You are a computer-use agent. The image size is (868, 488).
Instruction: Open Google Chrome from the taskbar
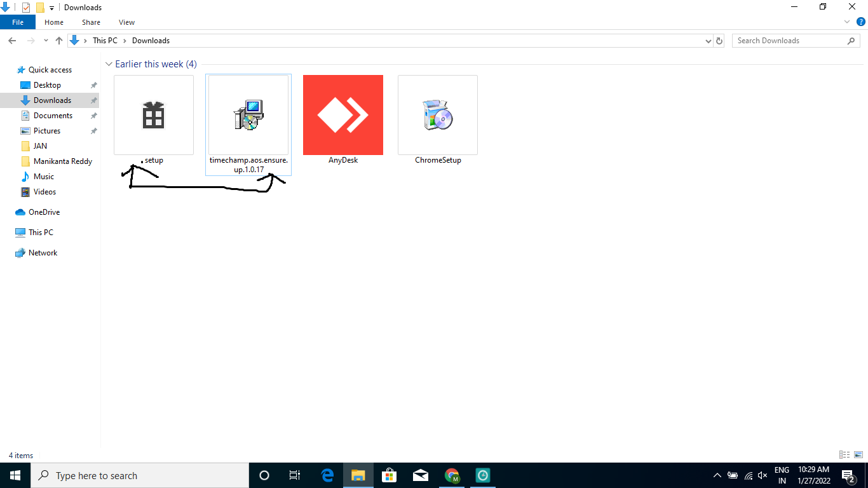click(x=452, y=475)
